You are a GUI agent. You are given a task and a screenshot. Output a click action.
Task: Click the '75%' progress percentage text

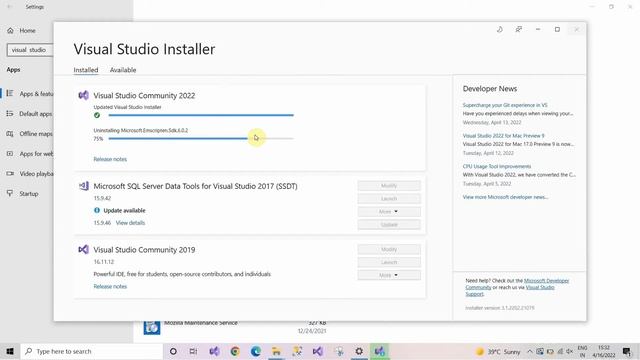98,139
